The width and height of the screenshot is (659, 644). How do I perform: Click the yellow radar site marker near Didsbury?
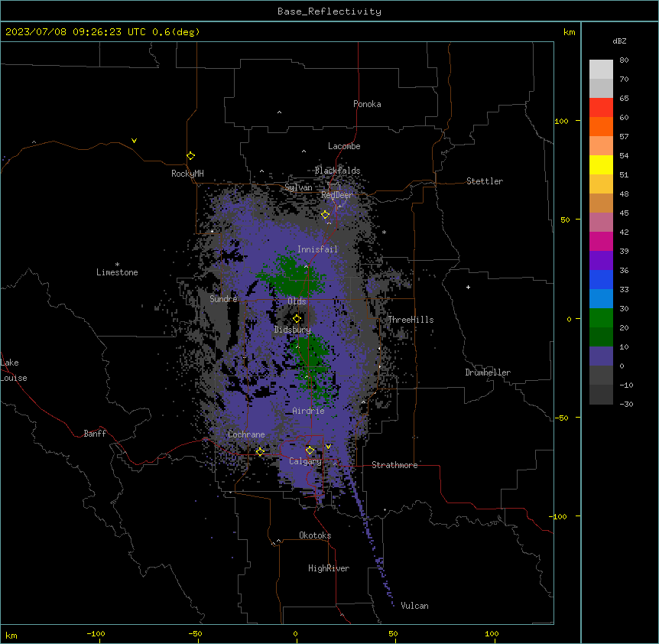297,318
